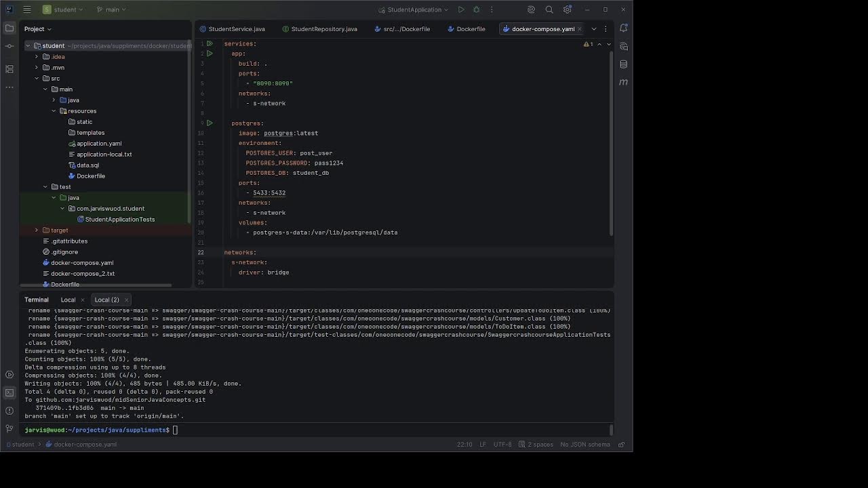868x488 pixels.
Task: Open the Maven tool window
Action: click(x=623, y=82)
